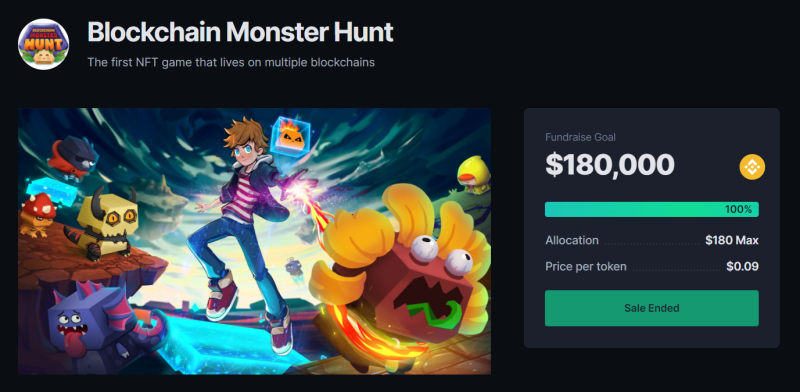Click the Blockchain Monster Hunt title
Viewport: 800px width, 392px height.
point(240,32)
